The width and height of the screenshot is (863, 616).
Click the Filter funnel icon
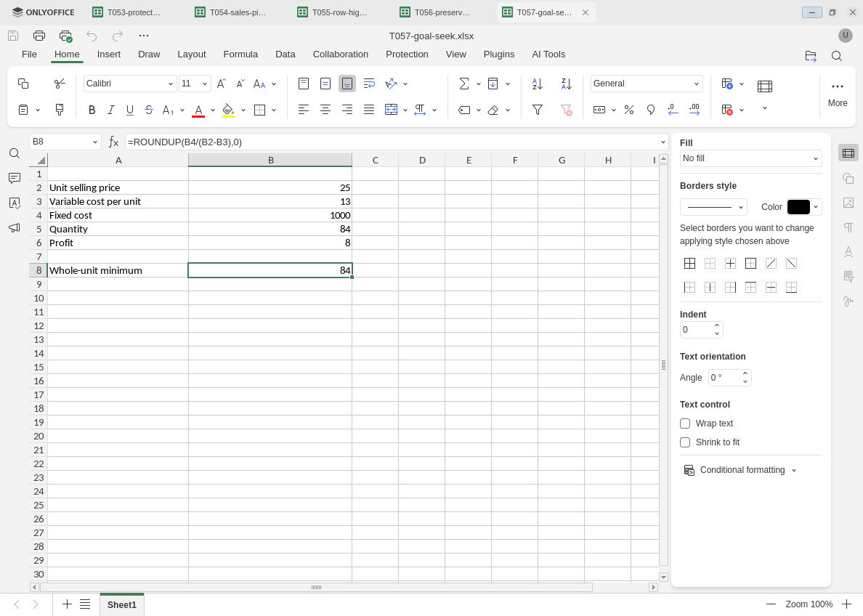(538, 110)
